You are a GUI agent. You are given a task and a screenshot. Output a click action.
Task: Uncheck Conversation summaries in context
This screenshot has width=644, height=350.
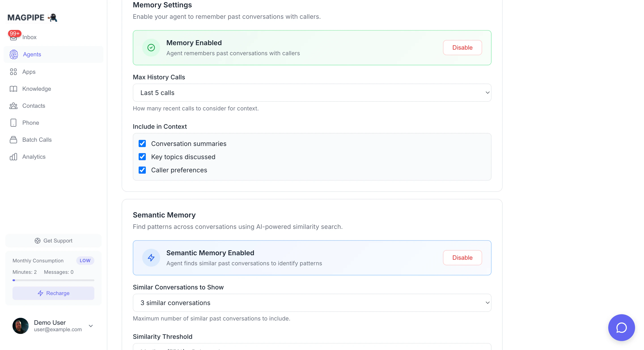142,143
